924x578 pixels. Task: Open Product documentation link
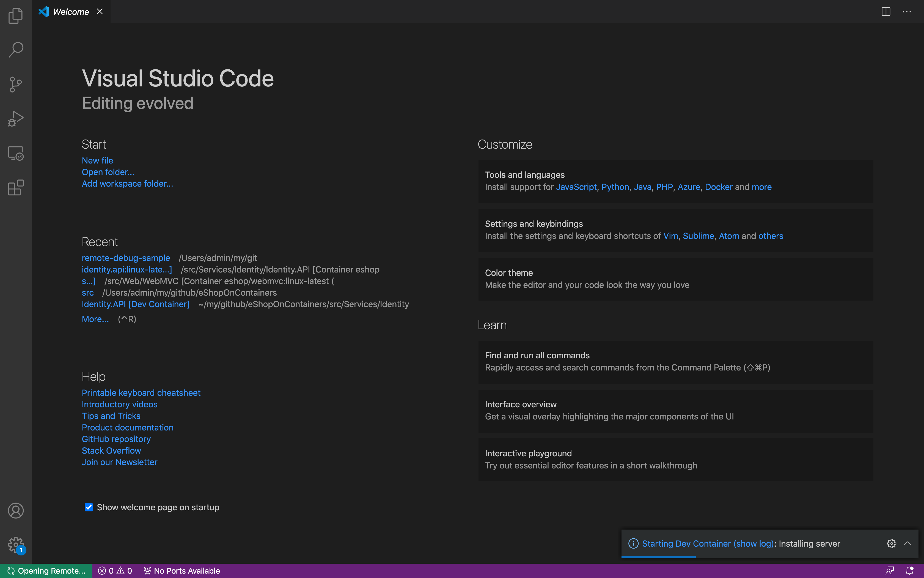coord(128,427)
